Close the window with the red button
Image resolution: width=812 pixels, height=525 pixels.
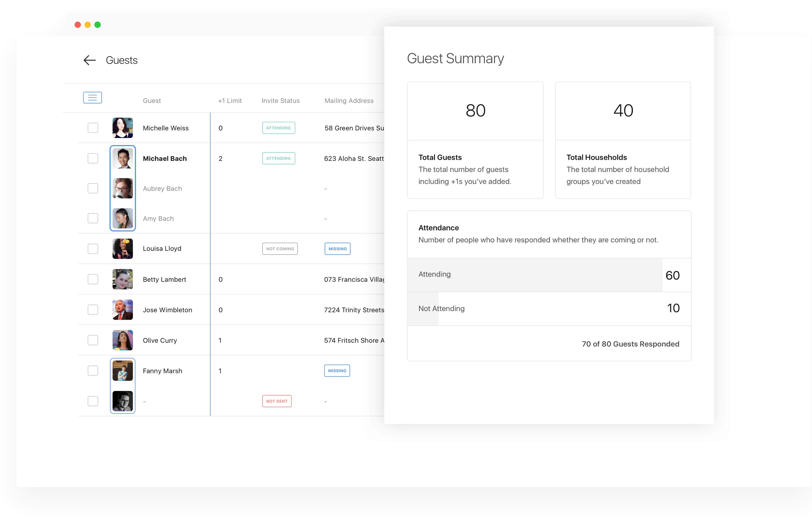pos(77,25)
